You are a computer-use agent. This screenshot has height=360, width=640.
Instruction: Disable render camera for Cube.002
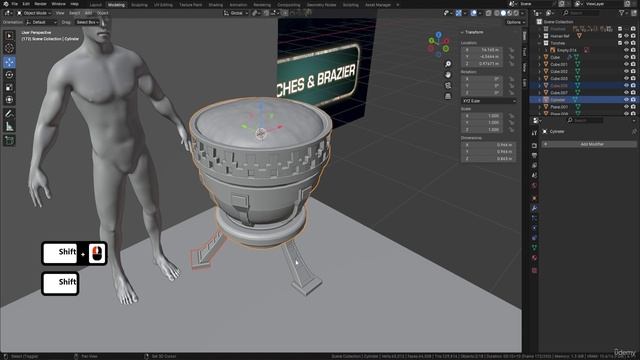tap(633, 71)
